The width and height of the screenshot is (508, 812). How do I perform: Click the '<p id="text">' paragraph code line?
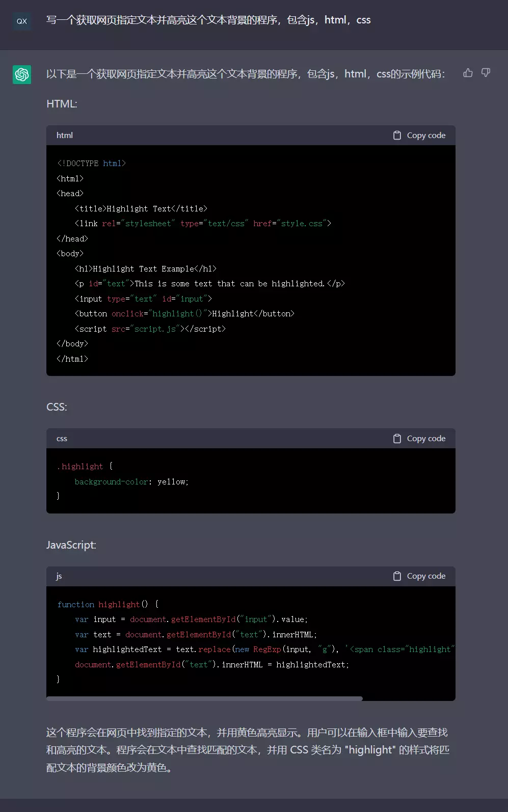(209, 284)
